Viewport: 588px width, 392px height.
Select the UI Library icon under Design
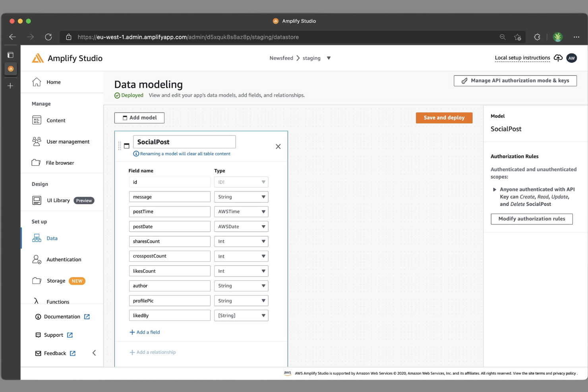coord(36,200)
